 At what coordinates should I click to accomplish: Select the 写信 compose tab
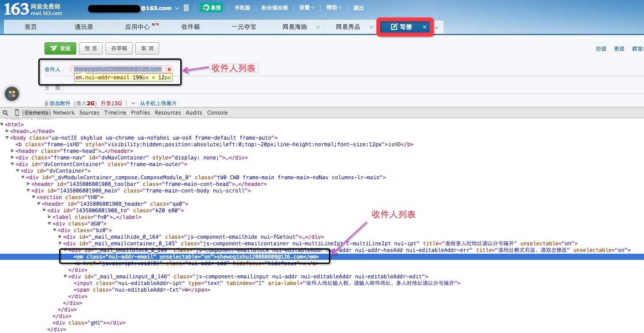(x=401, y=27)
